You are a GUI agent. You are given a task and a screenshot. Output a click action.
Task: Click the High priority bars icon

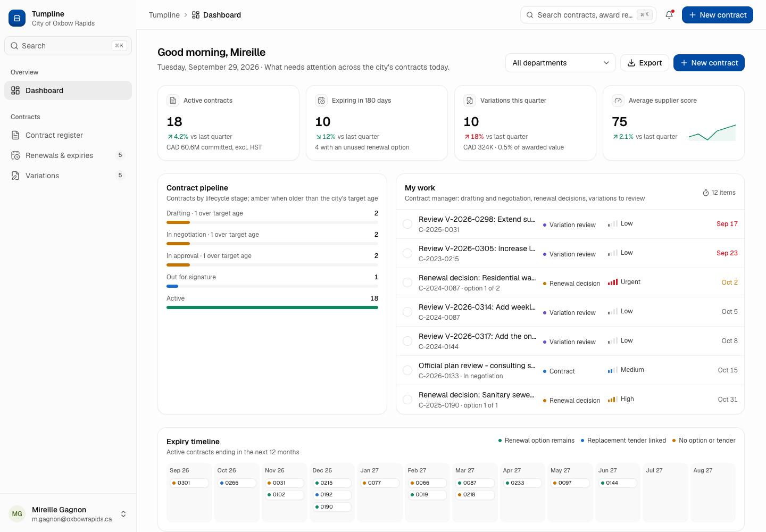613,399
